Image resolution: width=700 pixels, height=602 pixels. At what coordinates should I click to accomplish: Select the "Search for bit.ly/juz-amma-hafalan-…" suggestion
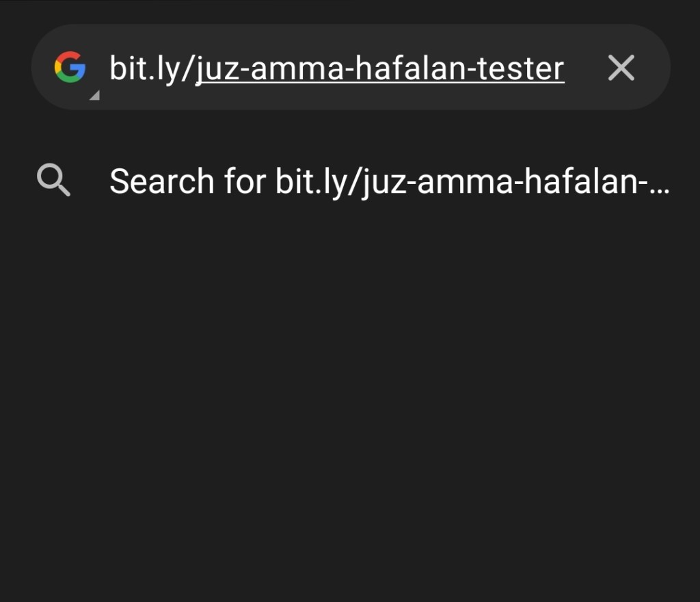click(x=388, y=182)
